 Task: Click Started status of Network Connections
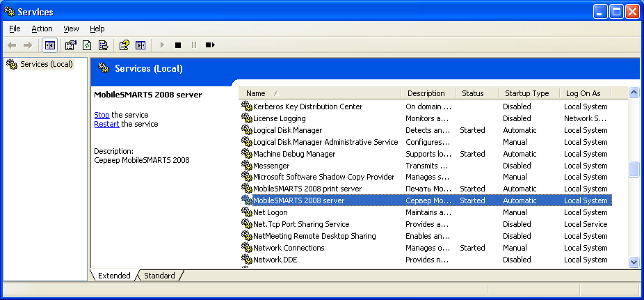tap(472, 248)
